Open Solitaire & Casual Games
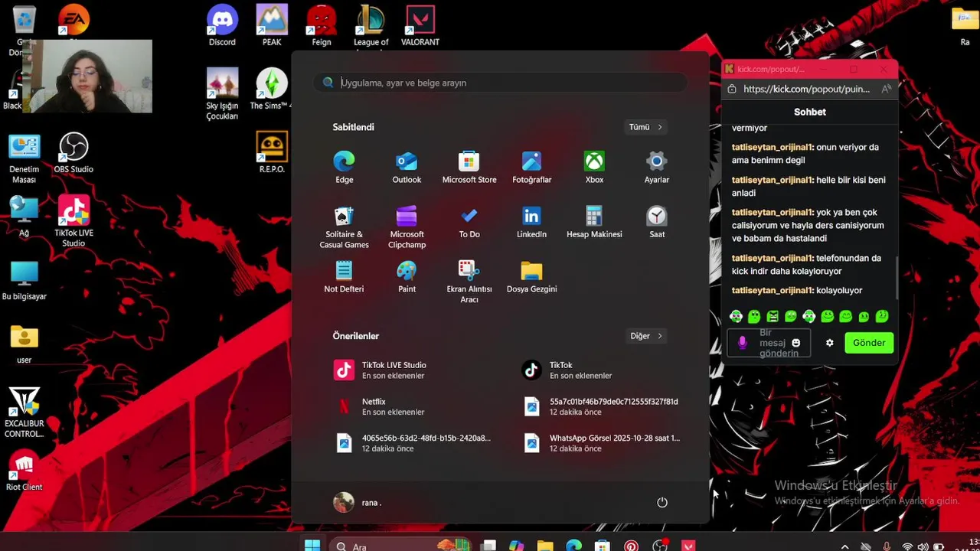 click(x=344, y=227)
